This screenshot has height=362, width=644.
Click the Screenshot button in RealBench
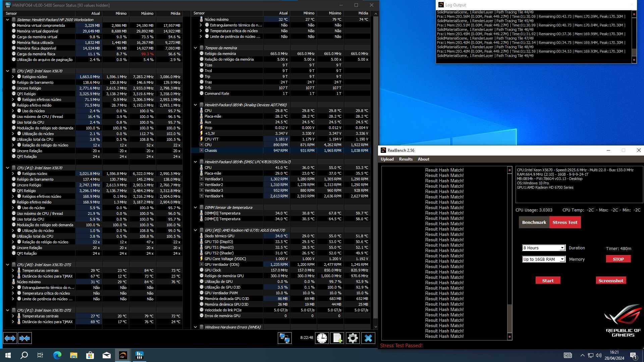[611, 281]
